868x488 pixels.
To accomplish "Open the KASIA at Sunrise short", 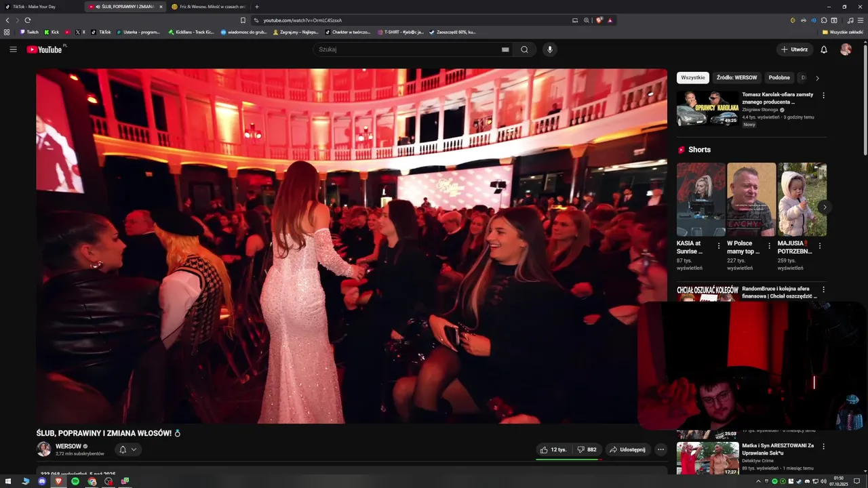I will coord(701,199).
